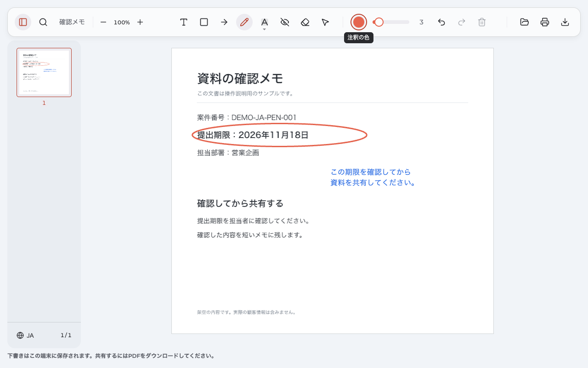The width and height of the screenshot is (588, 368).
Task: Open a file with the folder icon
Action: 525,22
